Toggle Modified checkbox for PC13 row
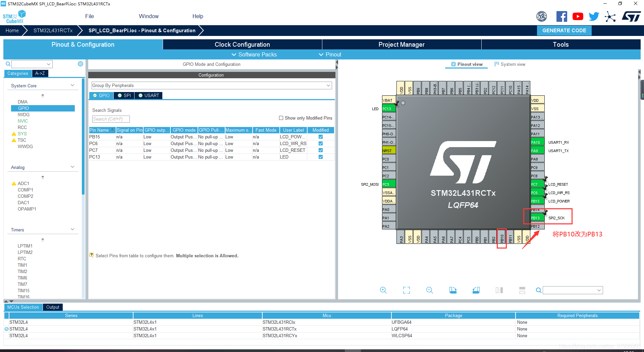Viewport: 644px width, 352px height. click(x=321, y=157)
